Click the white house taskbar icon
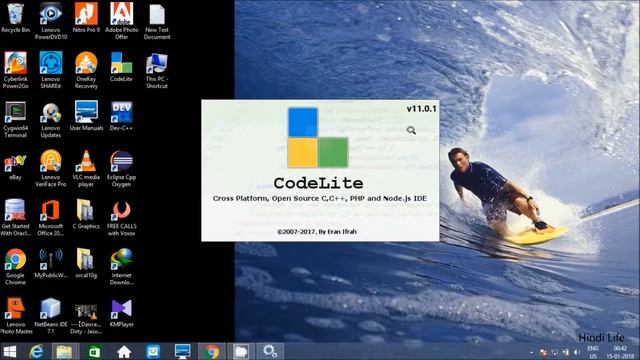Image resolution: width=640 pixels, height=360 pixels. tap(124, 351)
